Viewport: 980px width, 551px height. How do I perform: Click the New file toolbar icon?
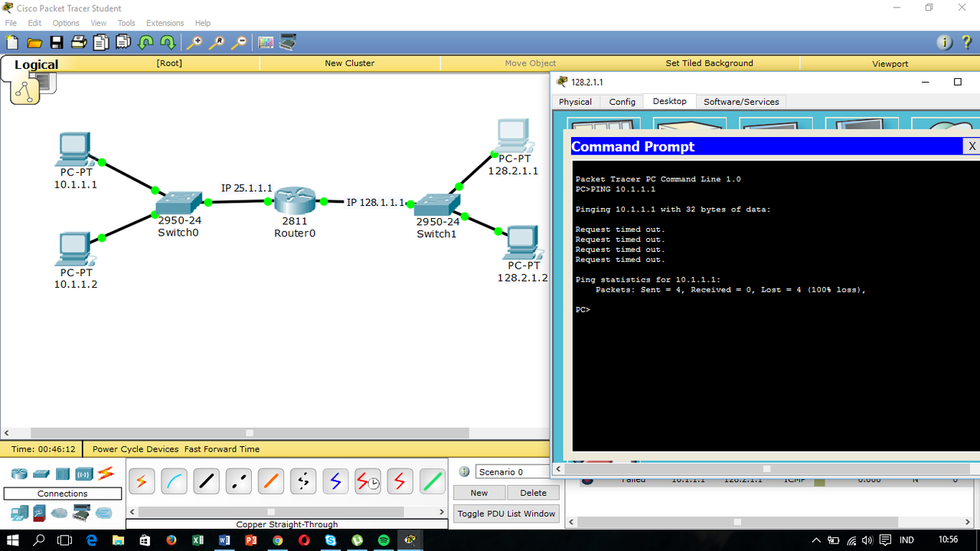[x=11, y=43]
